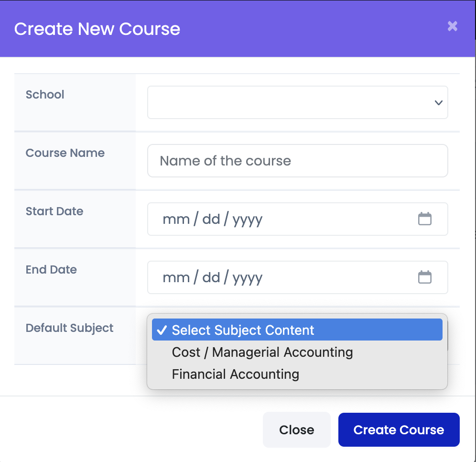Screen dimensions: 476x462
Task: Click the Default Subject label
Action: coord(69,328)
